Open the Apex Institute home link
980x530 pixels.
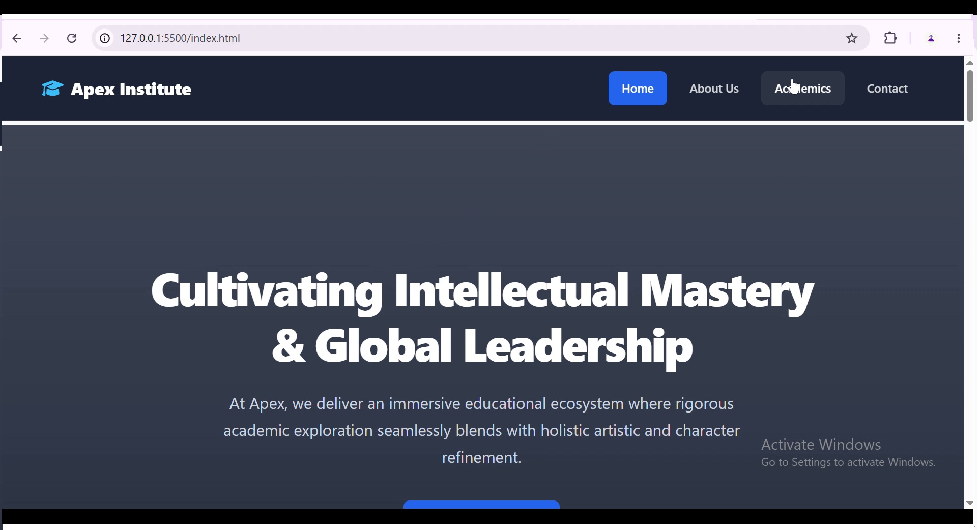pyautogui.click(x=117, y=90)
